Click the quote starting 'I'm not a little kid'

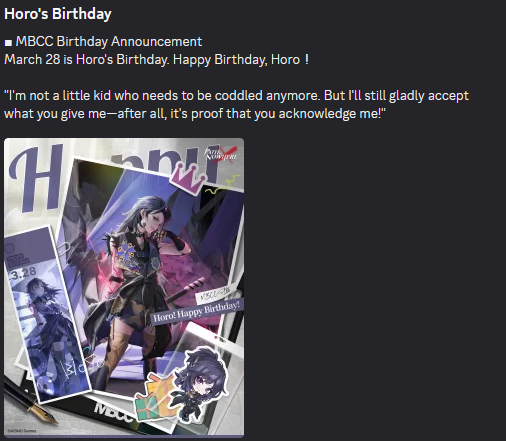click(236, 96)
